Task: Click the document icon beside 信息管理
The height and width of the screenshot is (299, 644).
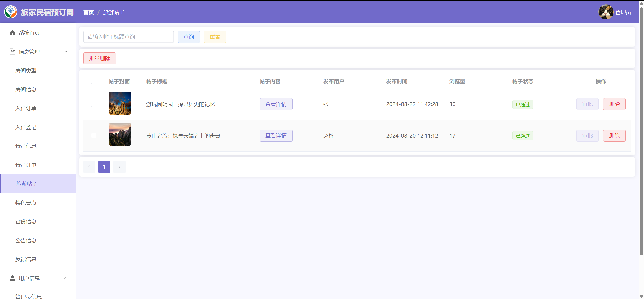Action: 12,52
